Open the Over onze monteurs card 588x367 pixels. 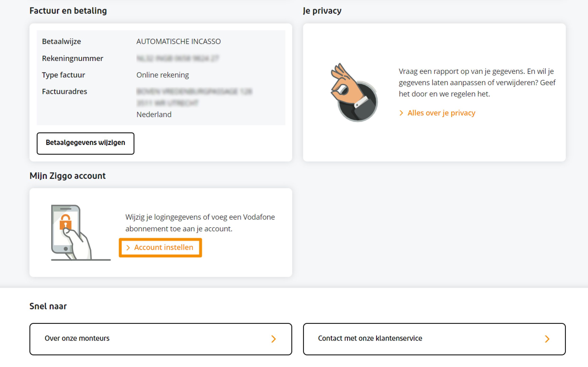[160, 338]
